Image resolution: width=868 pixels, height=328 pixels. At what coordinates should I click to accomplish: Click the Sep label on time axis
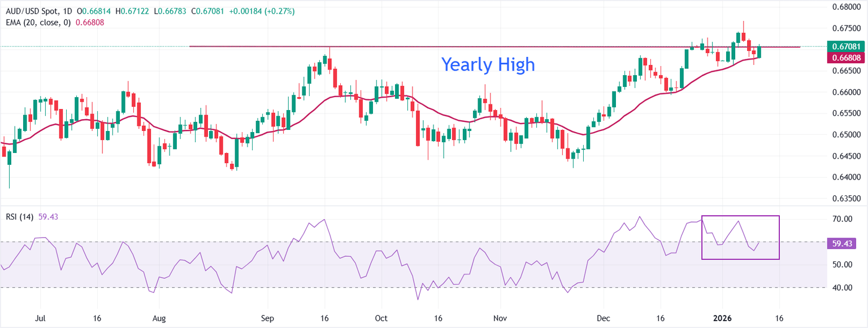point(268,319)
